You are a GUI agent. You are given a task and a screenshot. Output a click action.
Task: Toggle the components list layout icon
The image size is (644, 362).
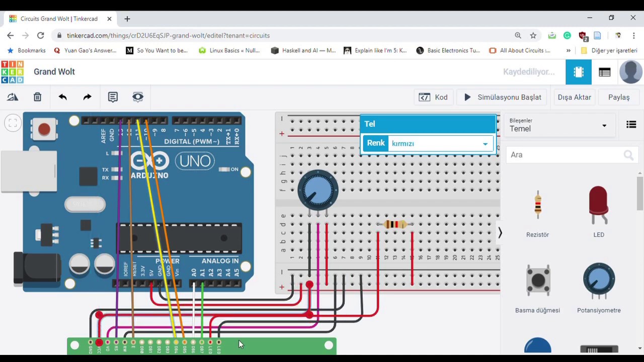[x=631, y=125]
